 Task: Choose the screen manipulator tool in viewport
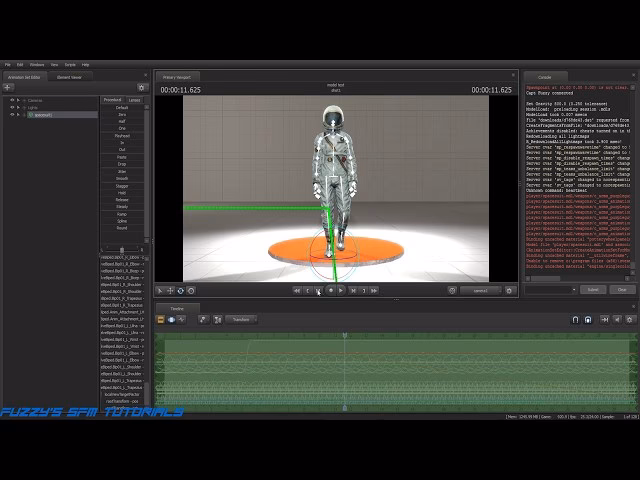(191, 291)
